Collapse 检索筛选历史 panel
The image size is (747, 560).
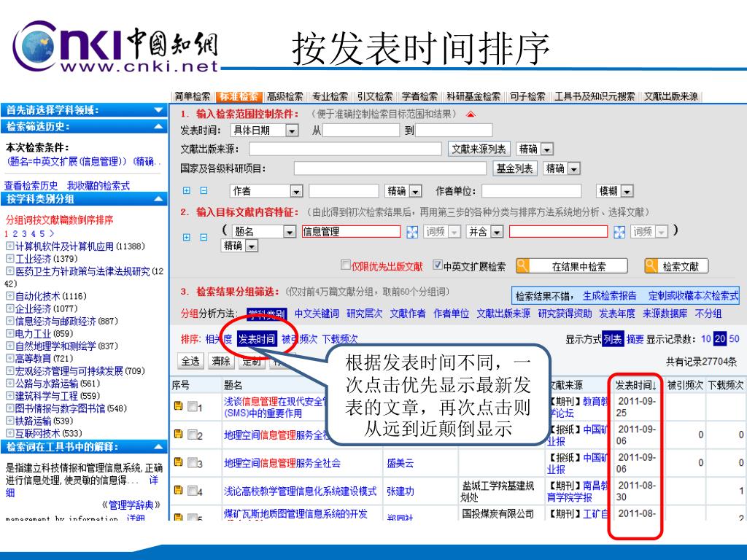pos(158,127)
